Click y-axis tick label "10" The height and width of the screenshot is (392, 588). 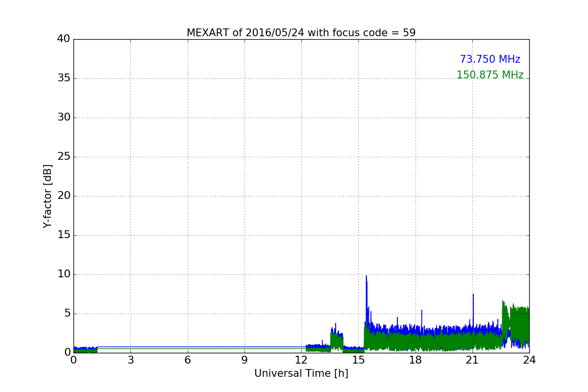[x=64, y=274]
